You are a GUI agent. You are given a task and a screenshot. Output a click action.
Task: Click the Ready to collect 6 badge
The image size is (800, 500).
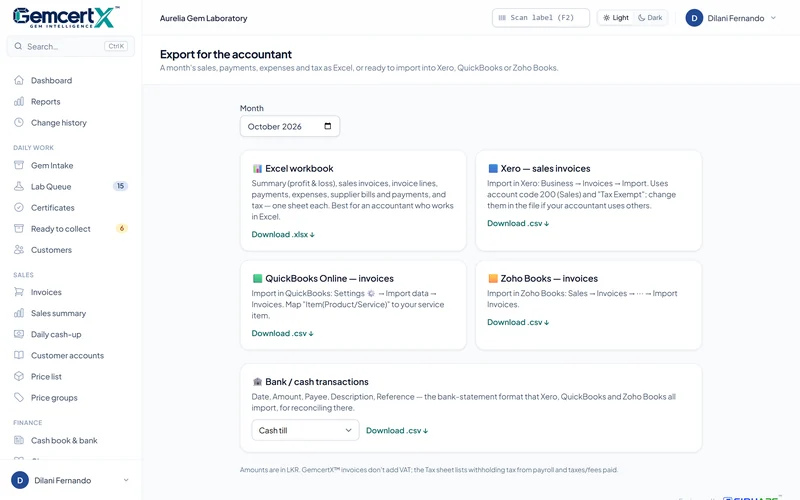click(121, 229)
